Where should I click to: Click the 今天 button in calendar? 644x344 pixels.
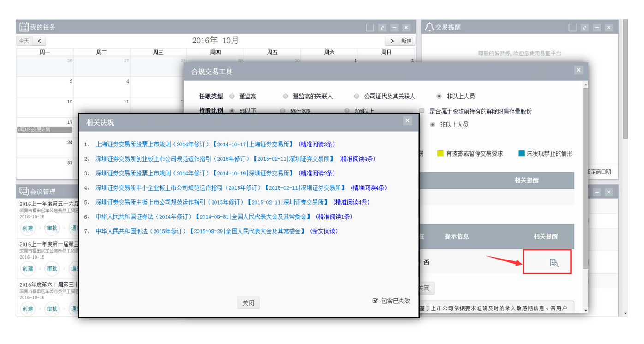pos(24,41)
